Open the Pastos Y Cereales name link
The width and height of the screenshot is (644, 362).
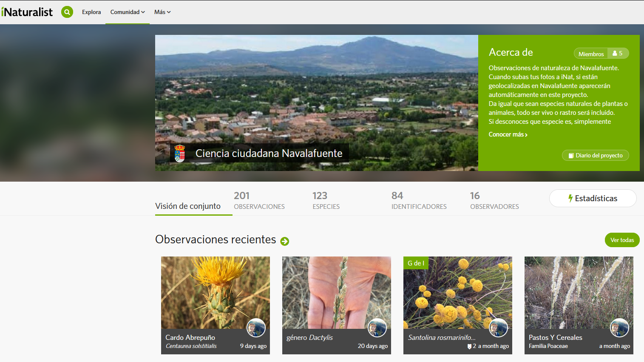(555, 337)
